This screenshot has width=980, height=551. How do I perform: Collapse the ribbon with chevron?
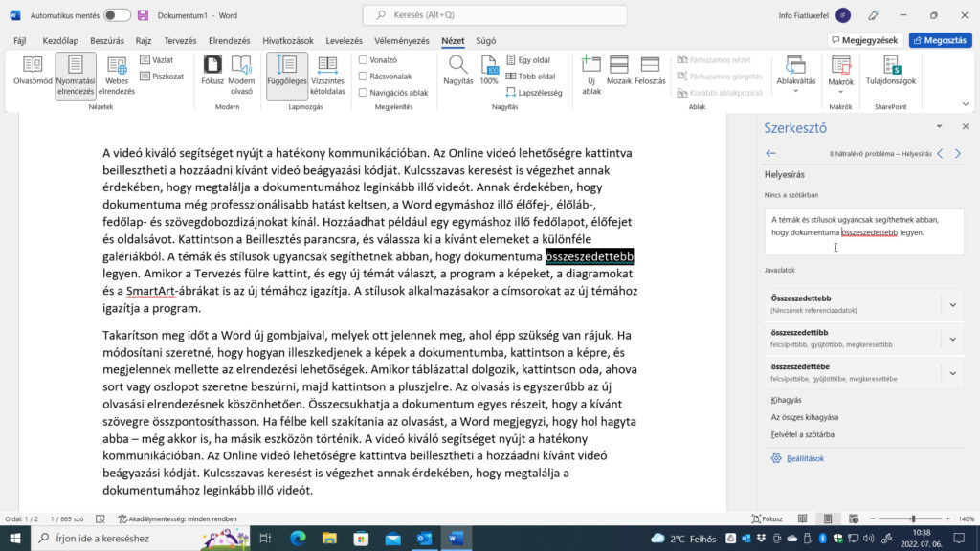click(965, 104)
